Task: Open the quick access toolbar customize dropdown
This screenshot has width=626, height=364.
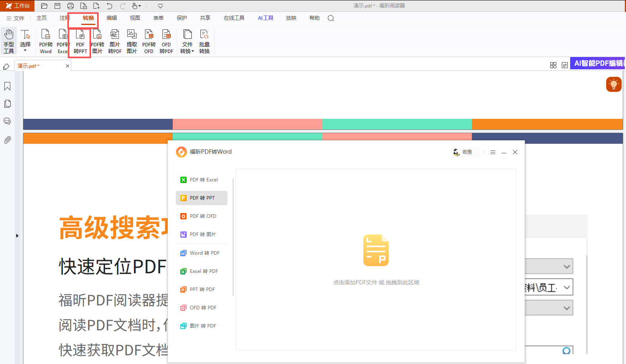Action: (x=160, y=6)
